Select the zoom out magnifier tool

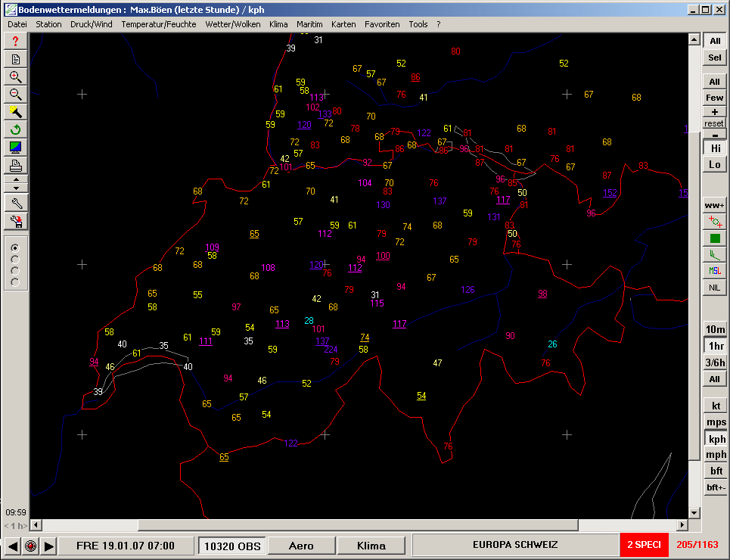coord(15,95)
